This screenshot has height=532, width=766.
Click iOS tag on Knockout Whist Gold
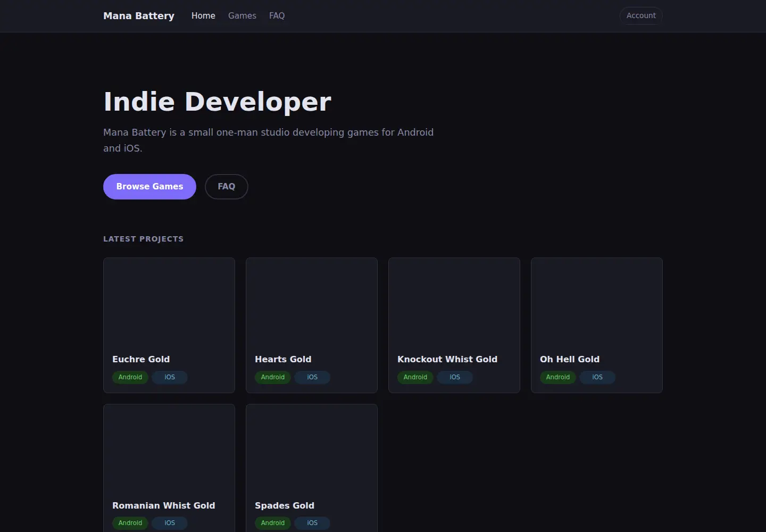[455, 377]
